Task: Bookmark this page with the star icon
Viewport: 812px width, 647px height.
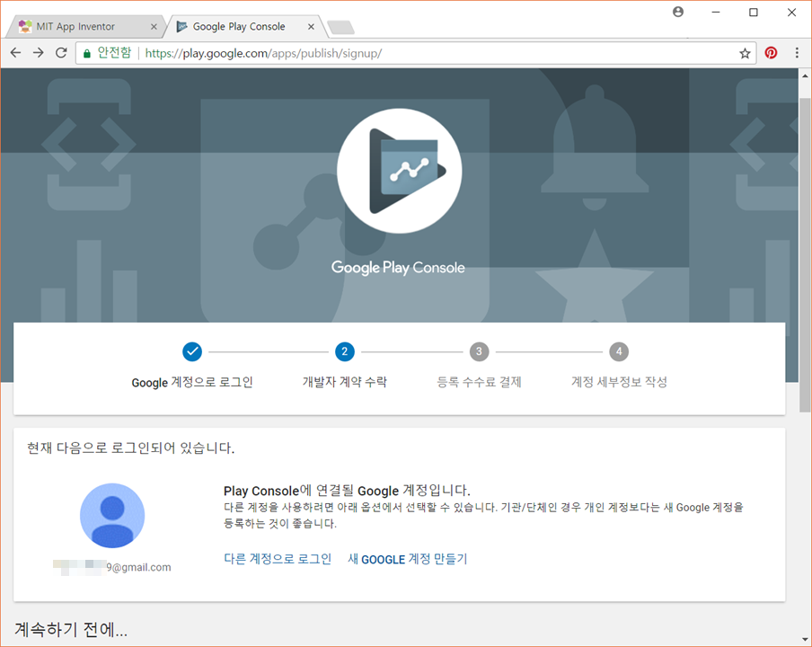Action: [745, 53]
